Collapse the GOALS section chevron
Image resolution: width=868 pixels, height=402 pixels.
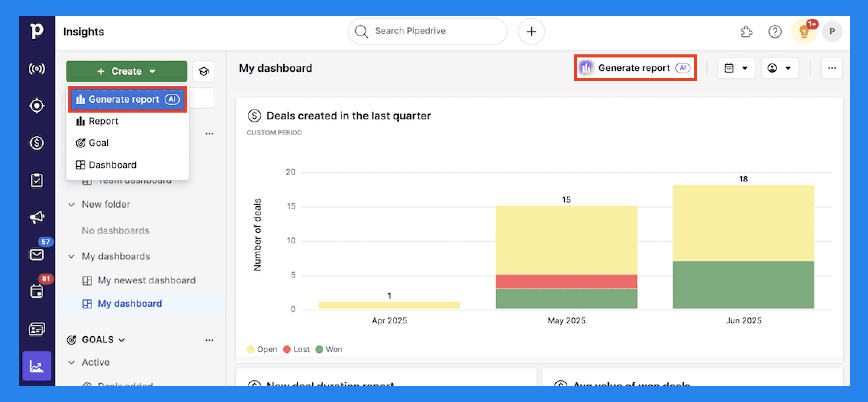pyautogui.click(x=122, y=340)
